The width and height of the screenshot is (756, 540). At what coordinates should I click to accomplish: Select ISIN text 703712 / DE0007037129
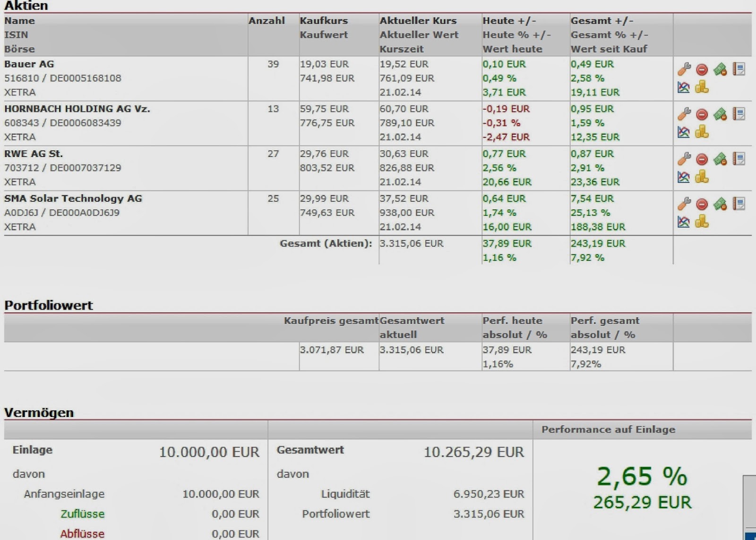(x=63, y=168)
